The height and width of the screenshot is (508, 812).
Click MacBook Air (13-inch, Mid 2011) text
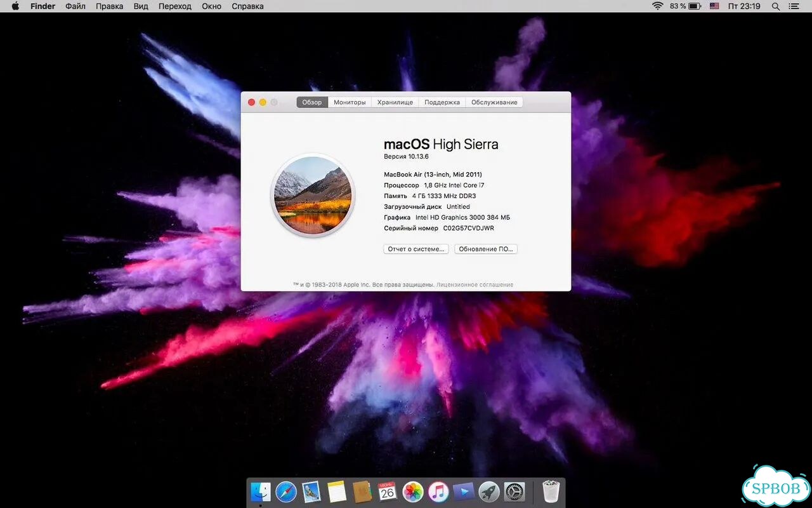(x=433, y=175)
